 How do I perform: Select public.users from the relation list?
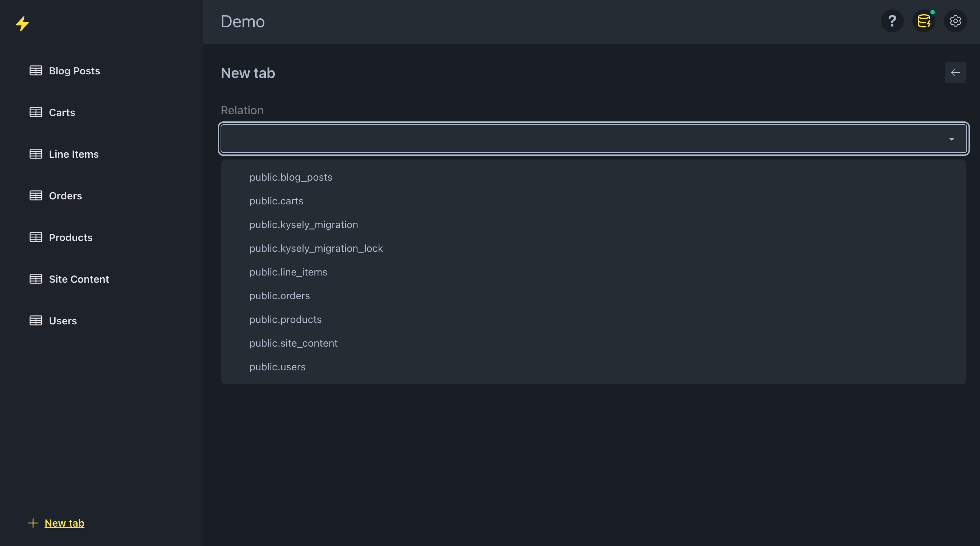click(x=277, y=367)
